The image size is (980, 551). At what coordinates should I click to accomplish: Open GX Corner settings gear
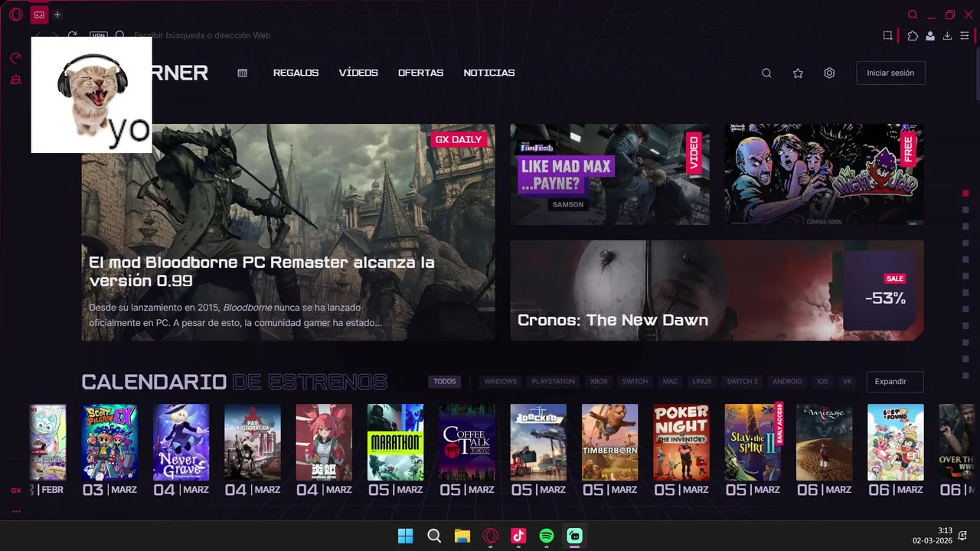[x=829, y=73]
